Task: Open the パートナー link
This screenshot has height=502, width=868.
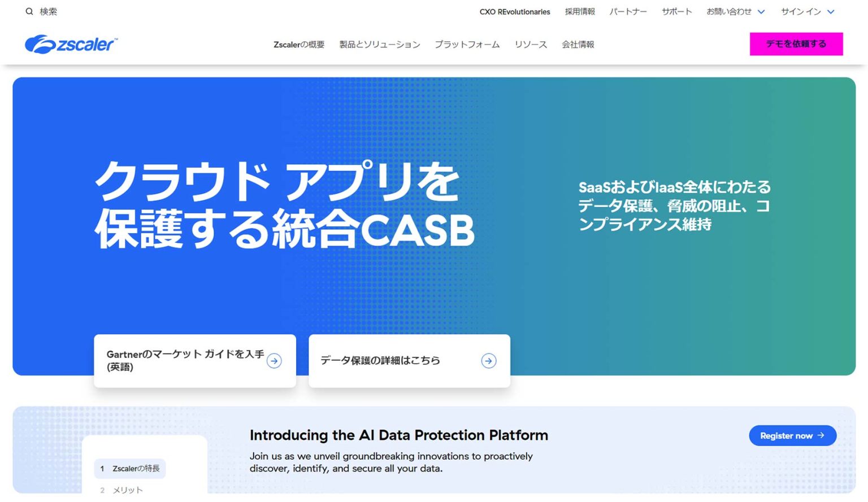Action: click(628, 11)
